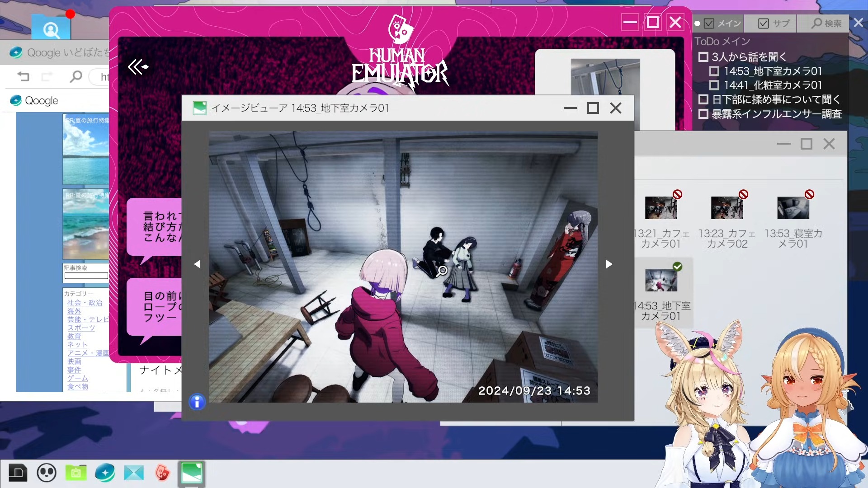The image size is (868, 488).
Task: Check the 暴露系インフルエンサー調査 todo item
Action: tap(703, 114)
